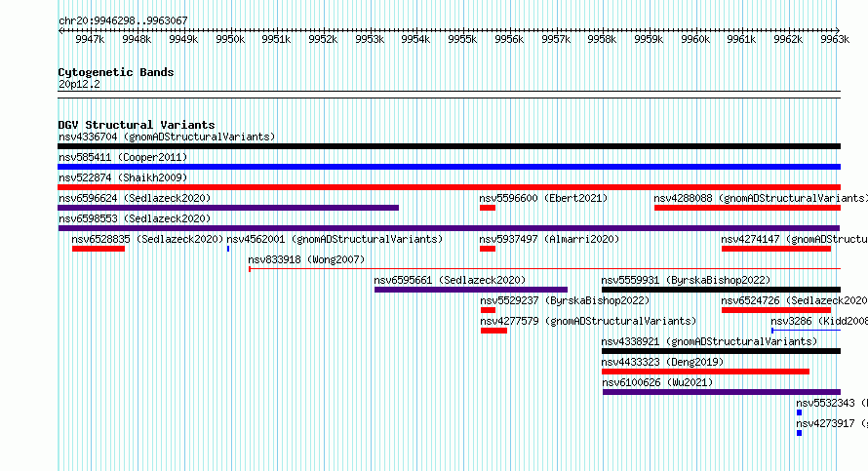Click the nsv6524726 variant label
This screenshot has width=868, height=471.
pos(795,300)
